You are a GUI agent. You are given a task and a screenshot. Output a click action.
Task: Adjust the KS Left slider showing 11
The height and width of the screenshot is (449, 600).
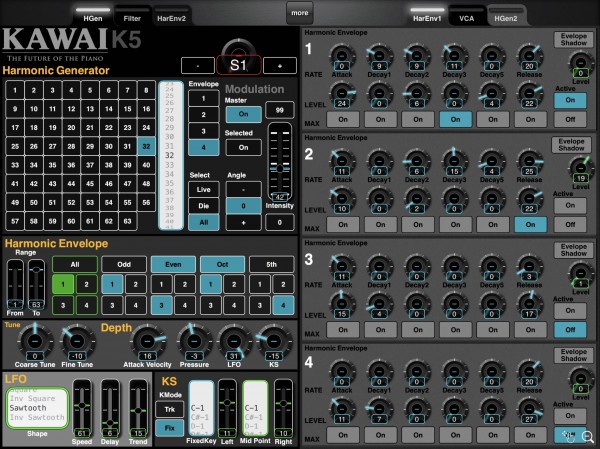(x=227, y=408)
